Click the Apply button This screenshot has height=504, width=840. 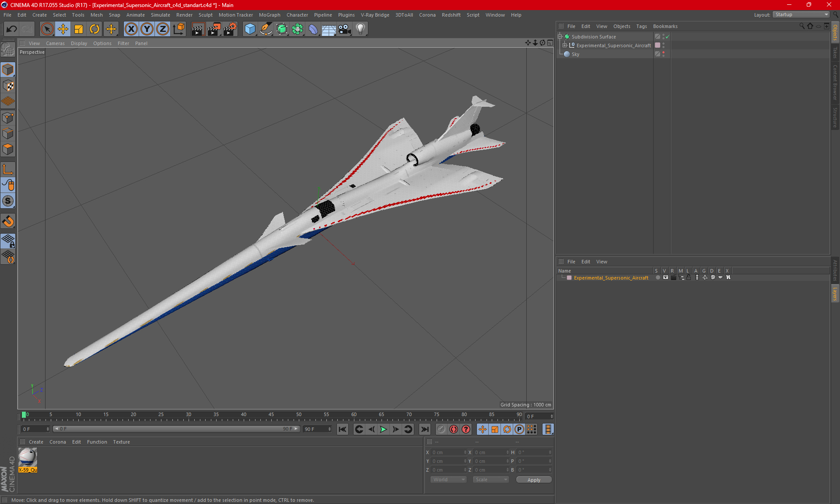pos(534,480)
